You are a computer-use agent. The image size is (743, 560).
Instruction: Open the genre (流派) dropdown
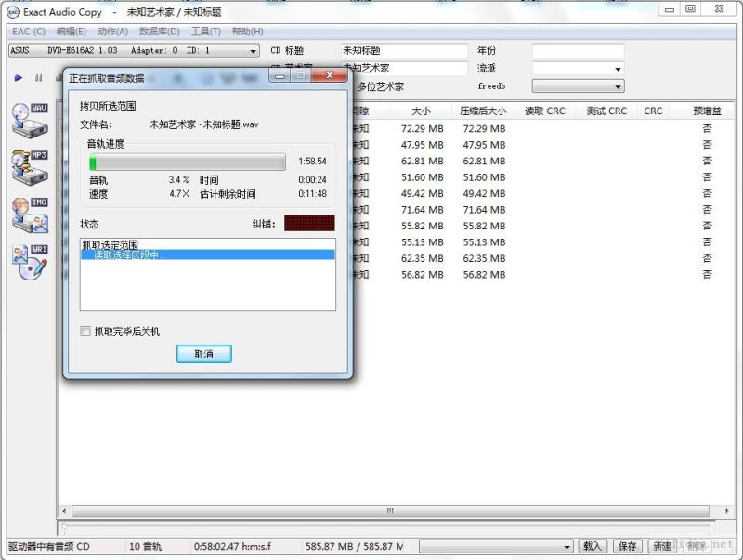tap(618, 69)
